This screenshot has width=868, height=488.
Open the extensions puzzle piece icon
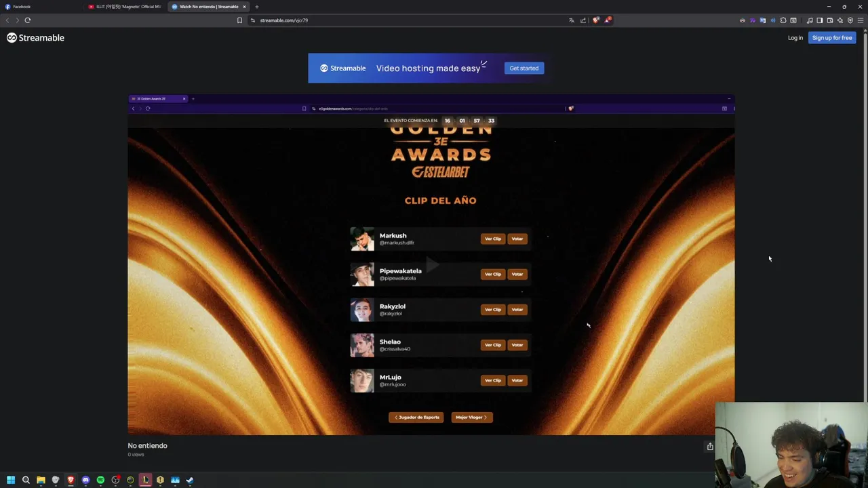point(783,20)
